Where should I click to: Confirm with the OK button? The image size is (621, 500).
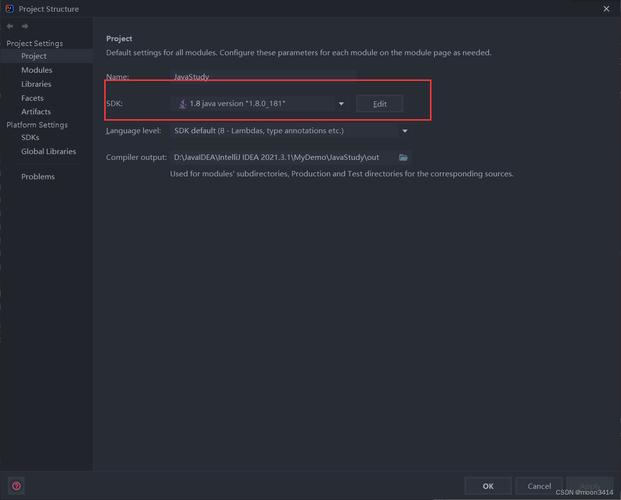[488, 486]
